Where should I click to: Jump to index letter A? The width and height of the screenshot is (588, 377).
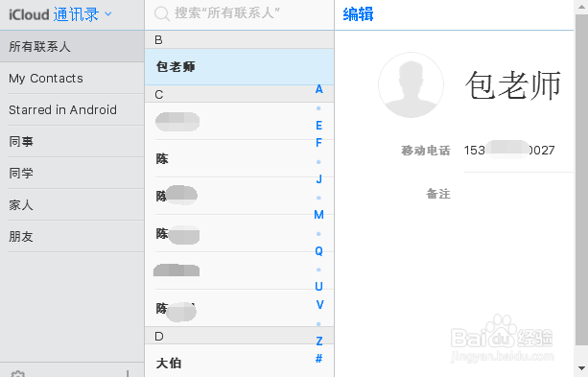[x=318, y=89]
